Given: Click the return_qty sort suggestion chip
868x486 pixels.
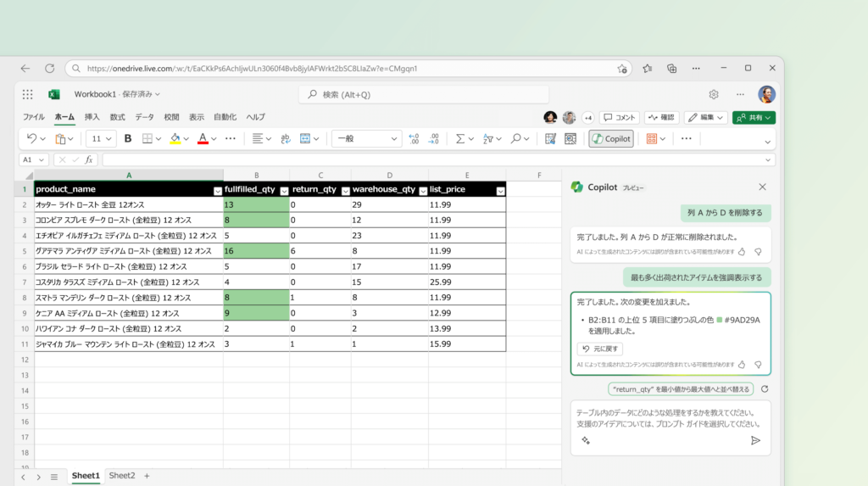Looking at the screenshot, I should [x=681, y=389].
